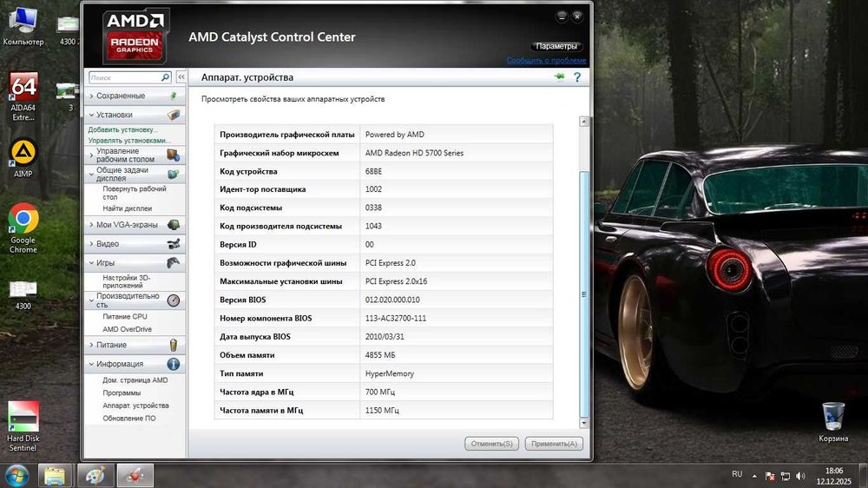Image resolution: width=868 pixels, height=488 pixels.
Task: Select the HyperMemory value
Action: [390, 374]
